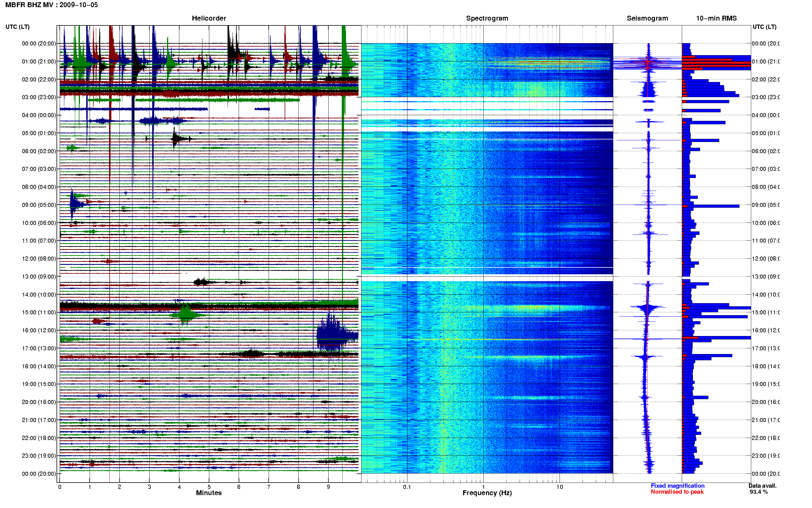
Task: Click the left 05:00 (01:00) time label
Action: point(39,133)
